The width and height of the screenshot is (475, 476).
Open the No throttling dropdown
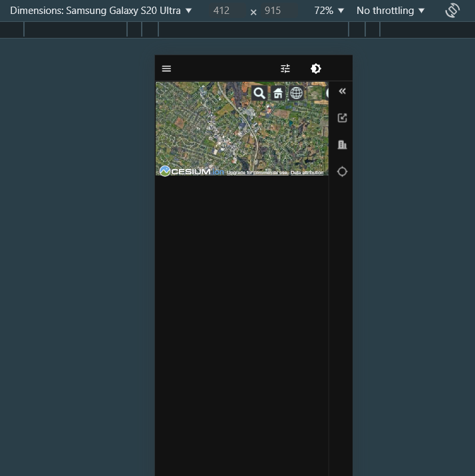click(391, 11)
